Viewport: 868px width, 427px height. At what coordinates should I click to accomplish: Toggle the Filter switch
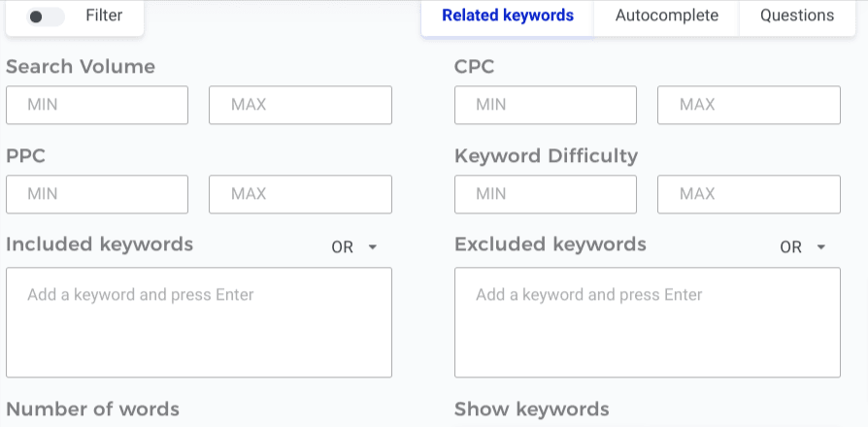[x=46, y=16]
